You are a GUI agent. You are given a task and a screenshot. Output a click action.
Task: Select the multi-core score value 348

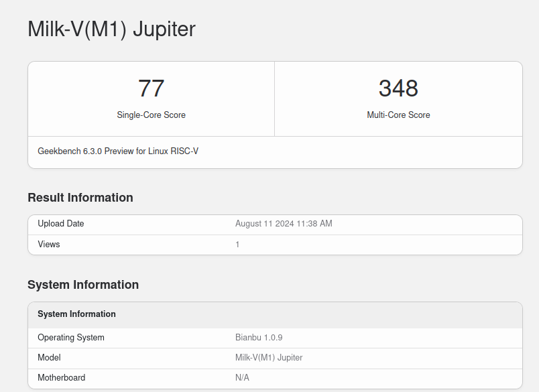click(398, 88)
